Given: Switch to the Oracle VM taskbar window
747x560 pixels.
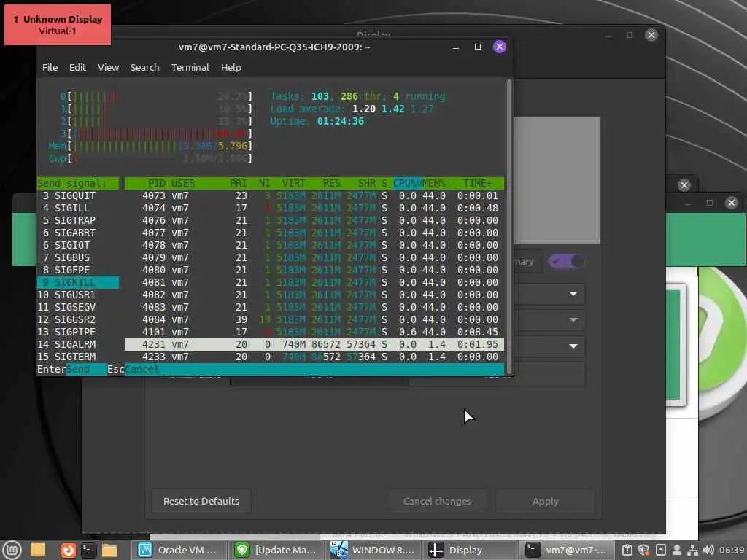Looking at the screenshot, I should [x=178, y=550].
